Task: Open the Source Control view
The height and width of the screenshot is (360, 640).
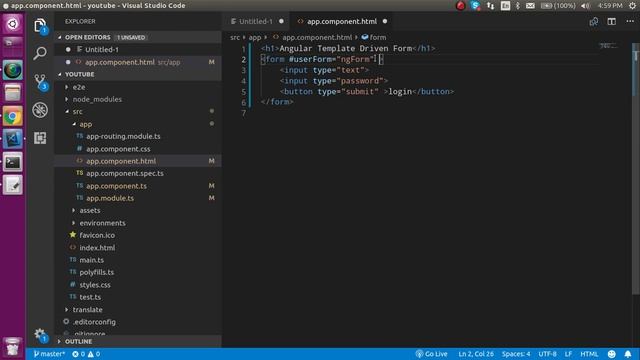Action: (x=40, y=82)
